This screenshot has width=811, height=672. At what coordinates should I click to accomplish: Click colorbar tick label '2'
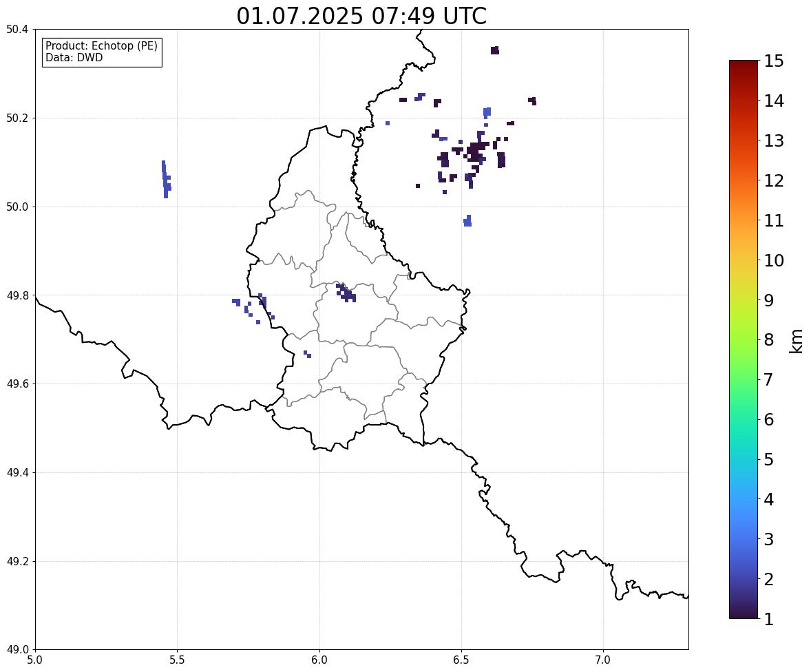[x=769, y=579]
